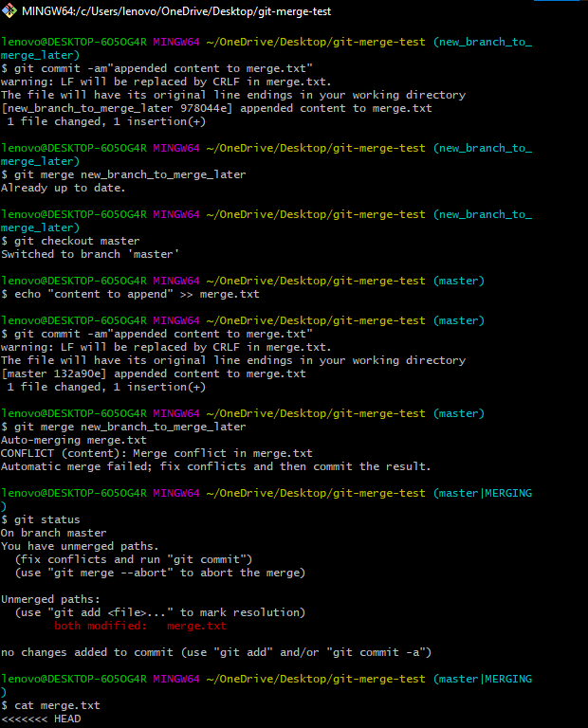Image resolution: width=588 pixels, height=728 pixels.
Task: Click the "<<<<<<< HEAD" conflict marker
Action: pyautogui.click(x=41, y=719)
